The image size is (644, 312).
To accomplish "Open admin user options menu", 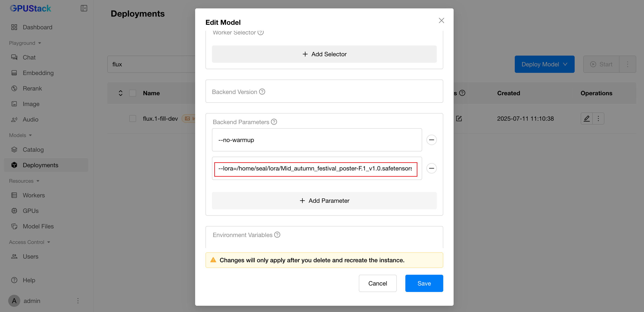I will 78,301.
